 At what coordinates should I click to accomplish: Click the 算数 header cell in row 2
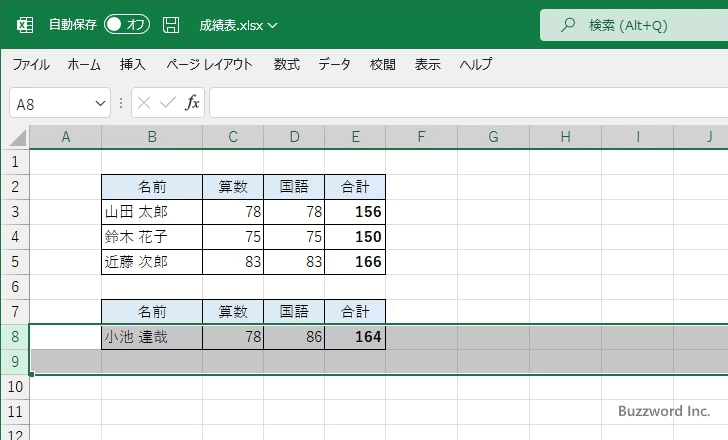pyautogui.click(x=233, y=187)
